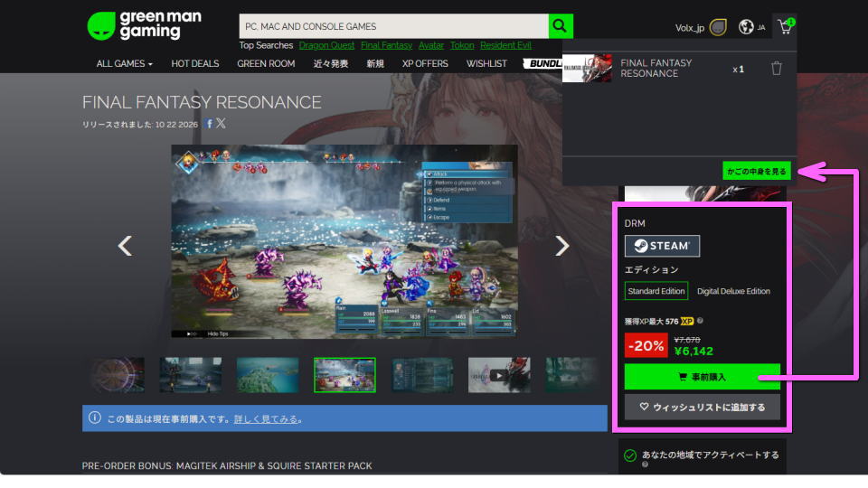Play the video thumbnail
This screenshot has height=488, width=868.
499,375
